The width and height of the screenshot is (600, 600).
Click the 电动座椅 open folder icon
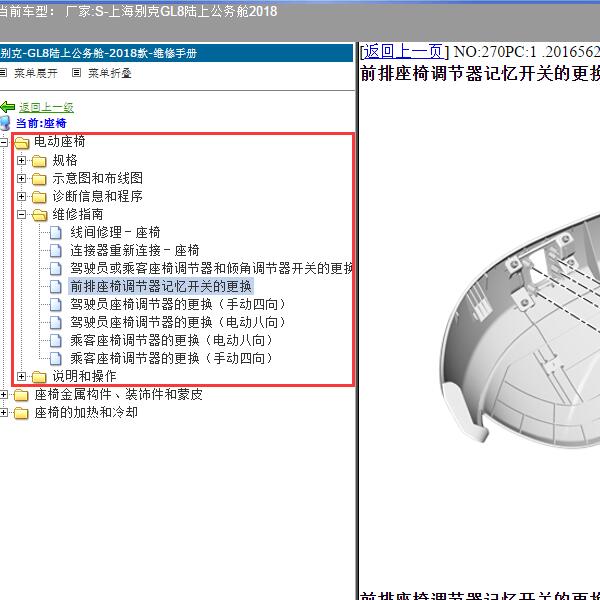click(22, 143)
